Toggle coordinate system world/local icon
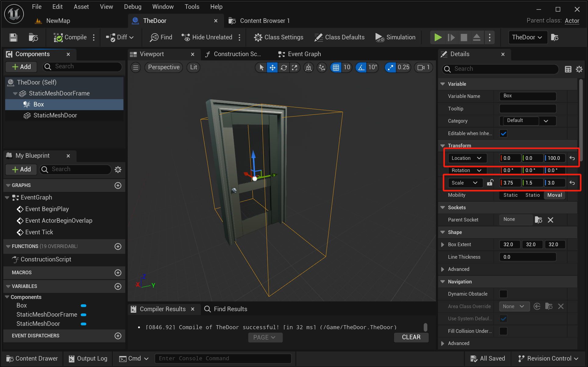The height and width of the screenshot is (367, 588). point(308,67)
